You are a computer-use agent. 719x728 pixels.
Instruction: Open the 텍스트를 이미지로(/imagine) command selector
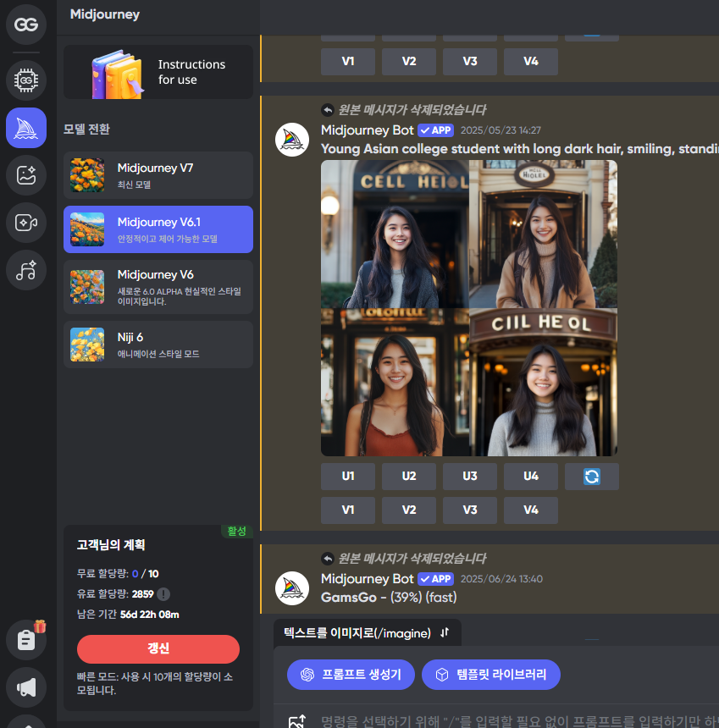tap(368, 633)
